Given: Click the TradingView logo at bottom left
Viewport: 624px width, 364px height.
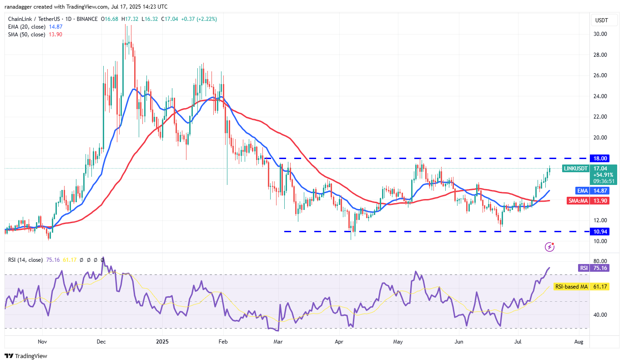Looking at the screenshot, I should [x=26, y=356].
